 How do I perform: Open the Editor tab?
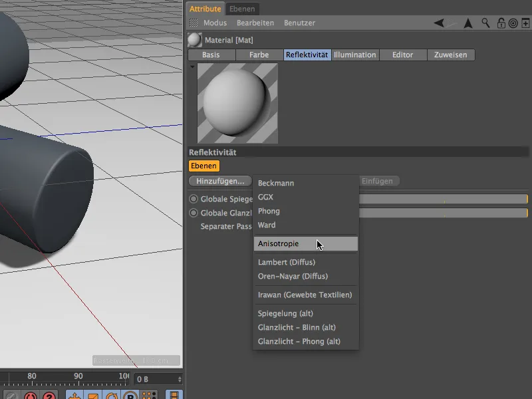point(403,55)
